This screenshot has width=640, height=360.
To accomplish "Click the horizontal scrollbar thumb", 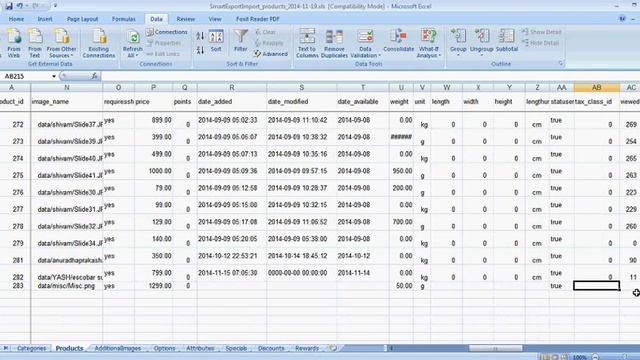I will [495, 348].
